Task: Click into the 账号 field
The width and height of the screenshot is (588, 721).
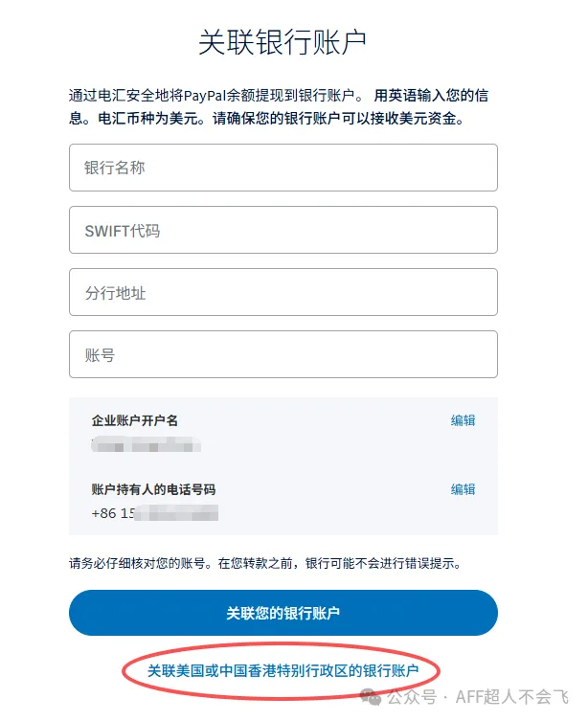Action: pos(283,354)
